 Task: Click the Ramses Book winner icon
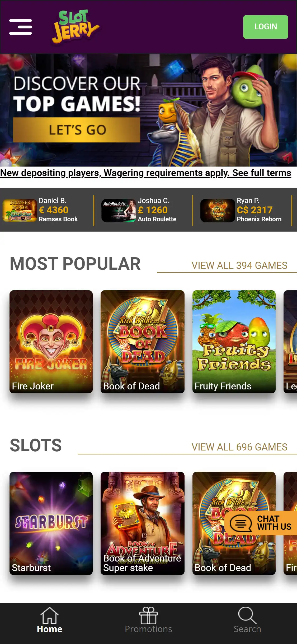click(x=20, y=210)
